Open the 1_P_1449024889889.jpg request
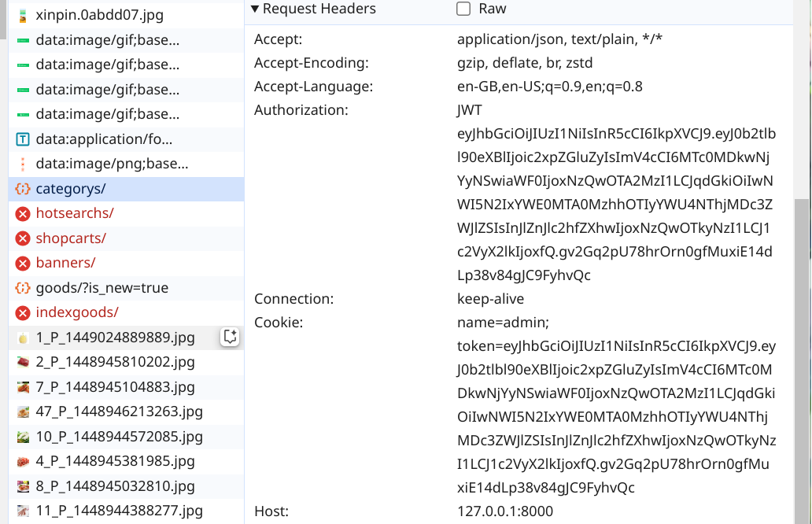 115,338
